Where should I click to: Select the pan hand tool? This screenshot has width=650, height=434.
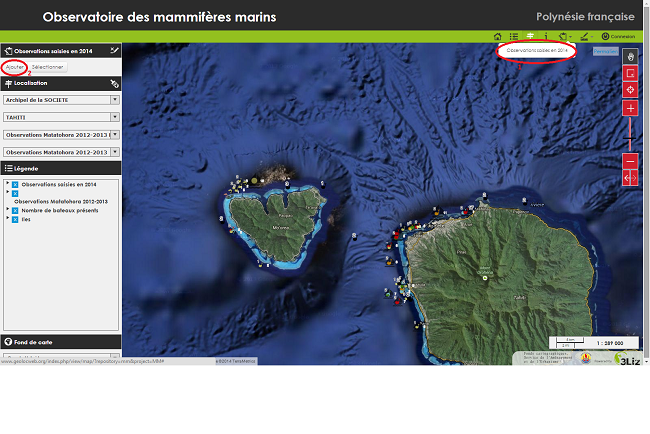click(630, 57)
